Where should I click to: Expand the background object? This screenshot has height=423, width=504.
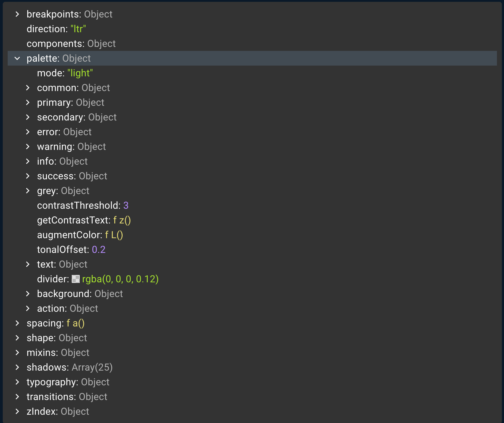click(x=28, y=294)
